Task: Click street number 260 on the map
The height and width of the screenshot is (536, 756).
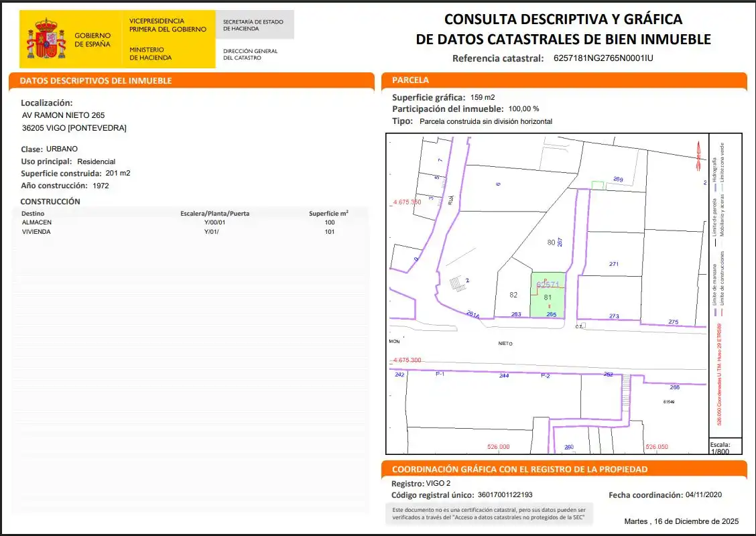Action: pos(569,448)
